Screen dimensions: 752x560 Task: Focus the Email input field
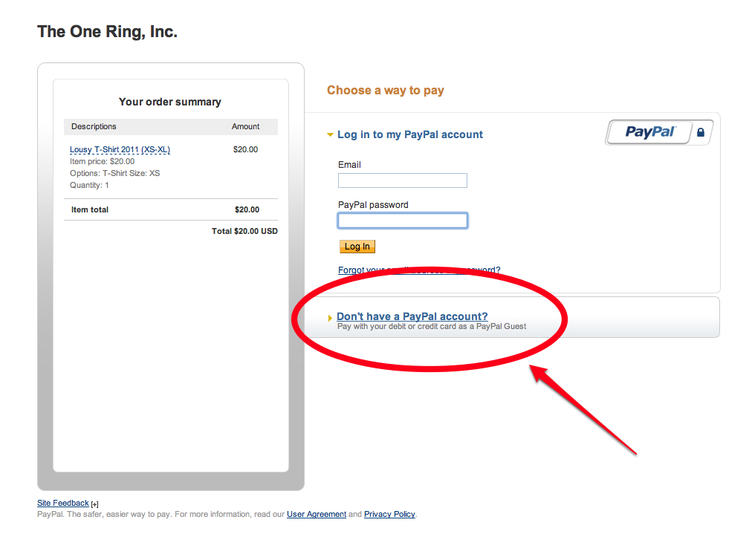click(402, 180)
